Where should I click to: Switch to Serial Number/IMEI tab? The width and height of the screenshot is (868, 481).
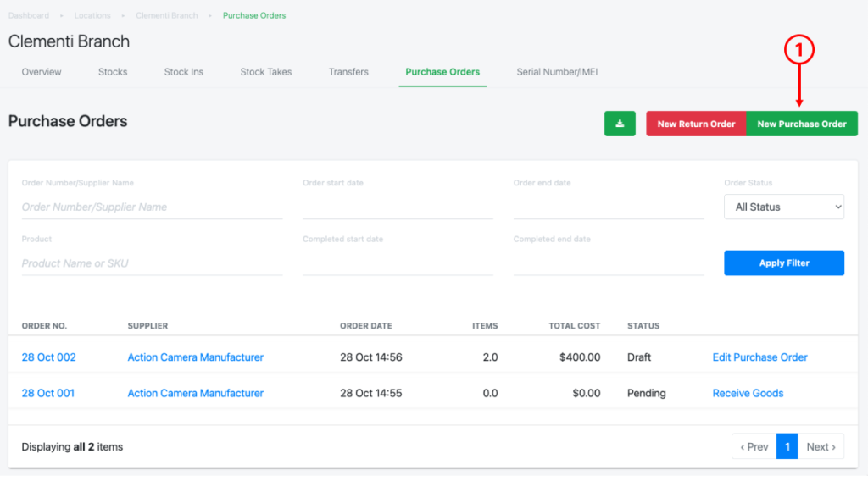point(557,72)
